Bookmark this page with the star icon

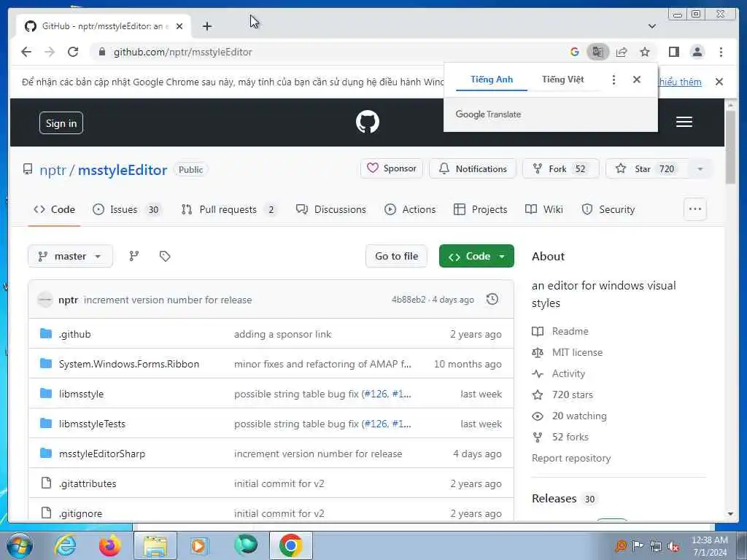[x=645, y=52]
